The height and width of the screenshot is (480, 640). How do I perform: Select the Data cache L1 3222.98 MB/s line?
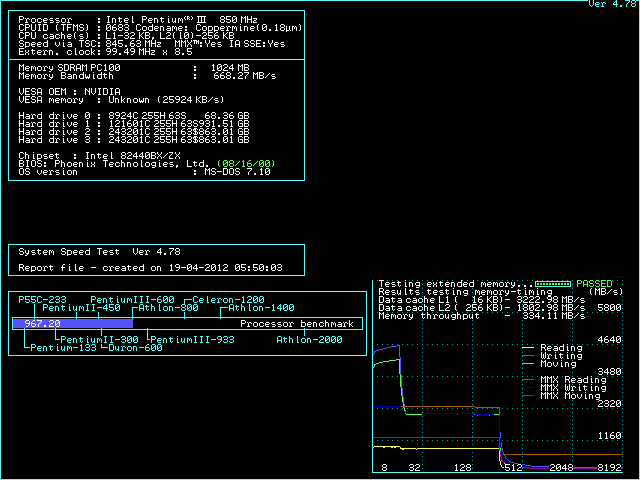pos(481,300)
